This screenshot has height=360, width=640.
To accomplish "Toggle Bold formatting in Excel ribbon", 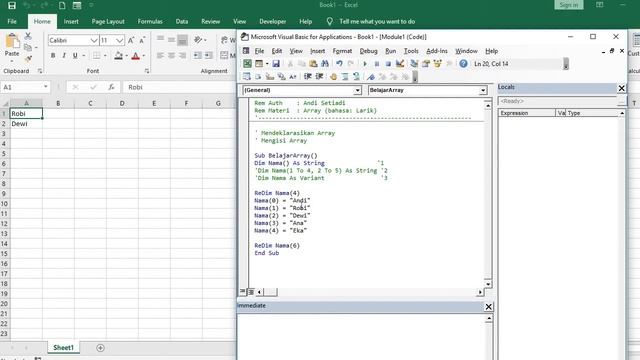I will (x=53, y=56).
